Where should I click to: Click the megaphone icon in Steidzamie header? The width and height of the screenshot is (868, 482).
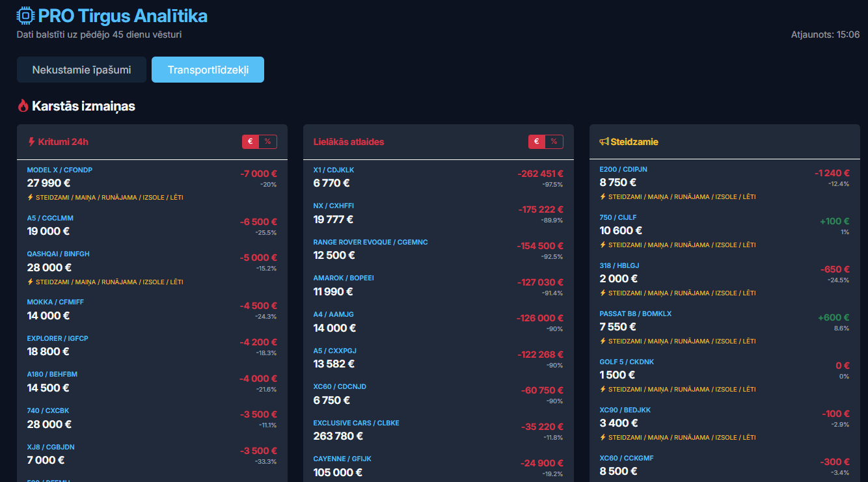click(604, 142)
